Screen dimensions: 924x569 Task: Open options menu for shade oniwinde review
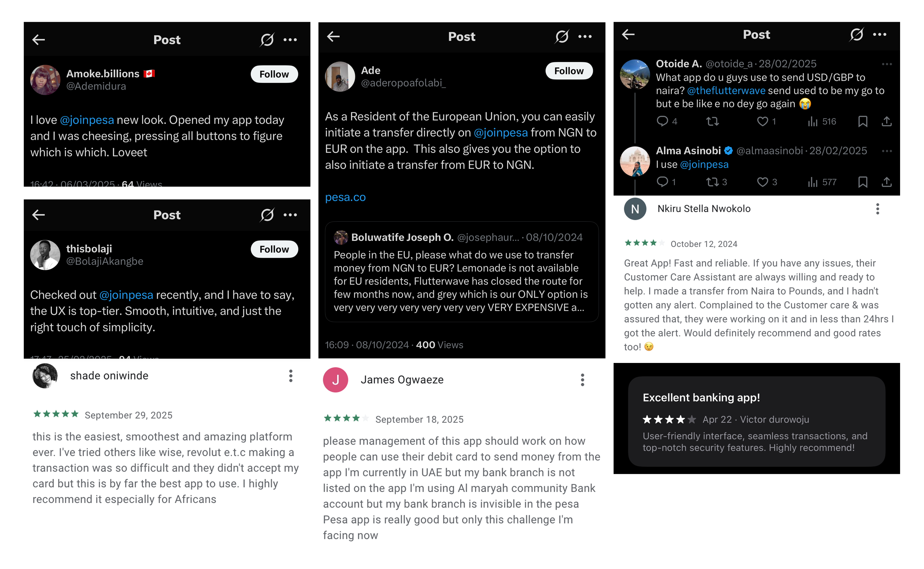[x=290, y=376]
